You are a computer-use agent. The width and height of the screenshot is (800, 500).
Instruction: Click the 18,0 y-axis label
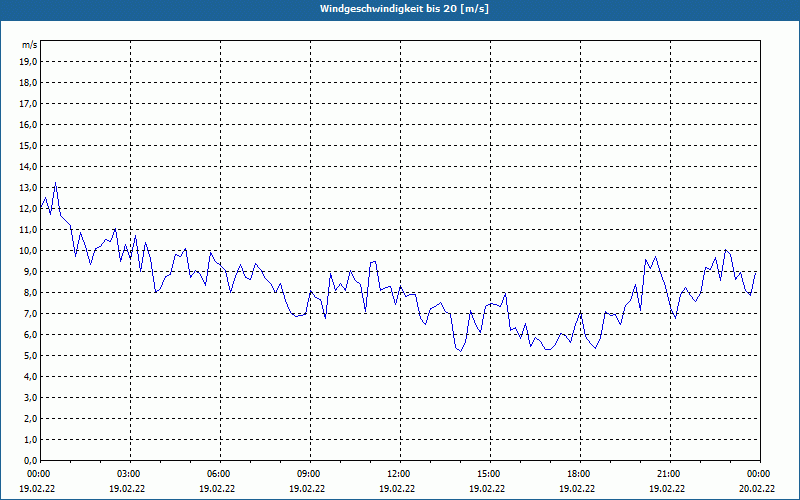click(29, 83)
